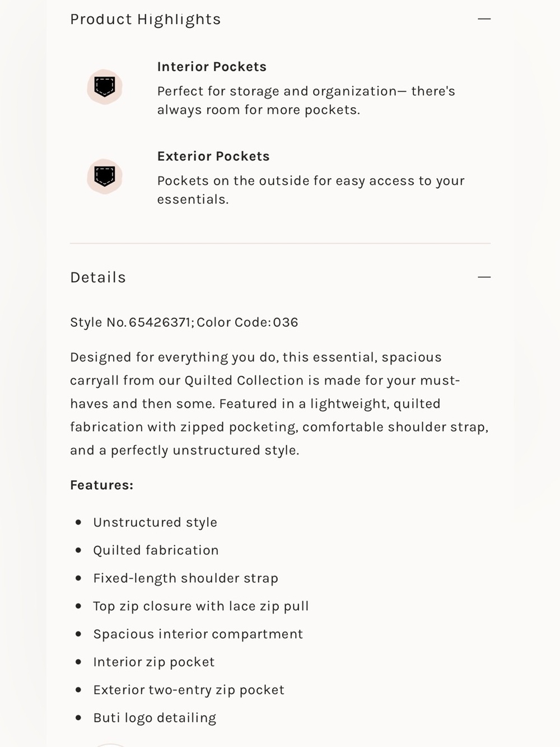
Task: Click the Interior Pockets description text
Action: pos(306,100)
